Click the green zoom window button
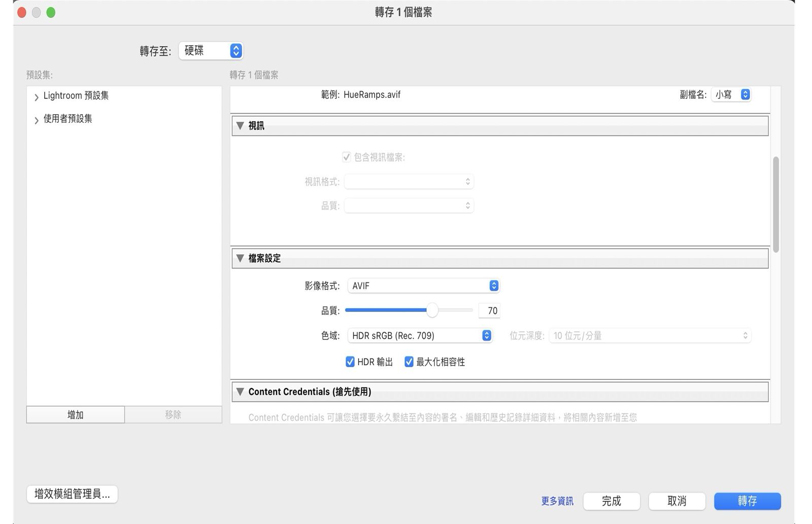Screen dimensions: 812x524 click(x=51, y=13)
